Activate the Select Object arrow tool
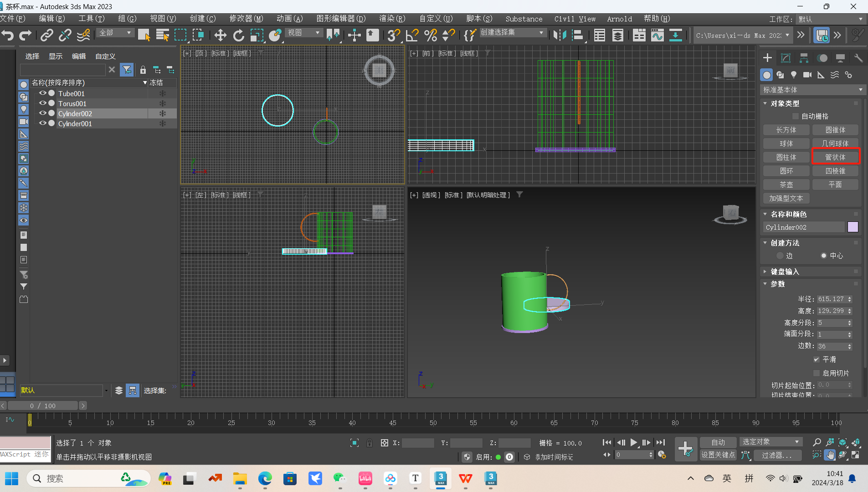 tap(144, 35)
